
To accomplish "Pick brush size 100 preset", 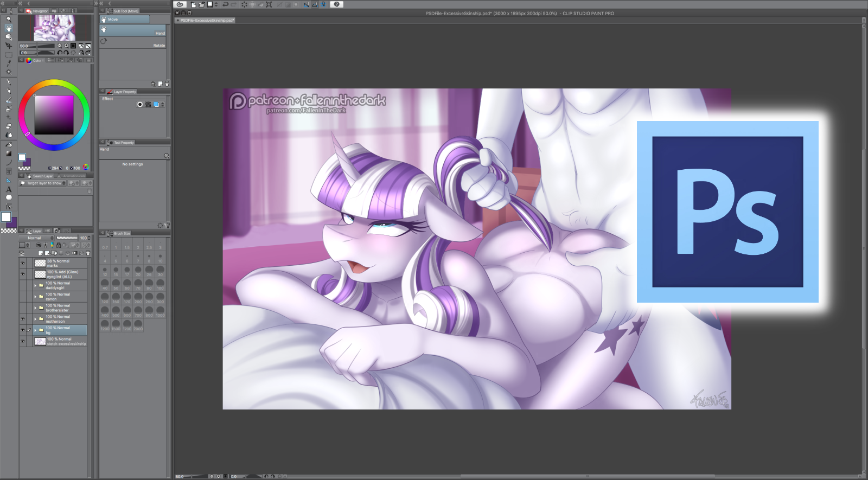I will [x=160, y=284].
